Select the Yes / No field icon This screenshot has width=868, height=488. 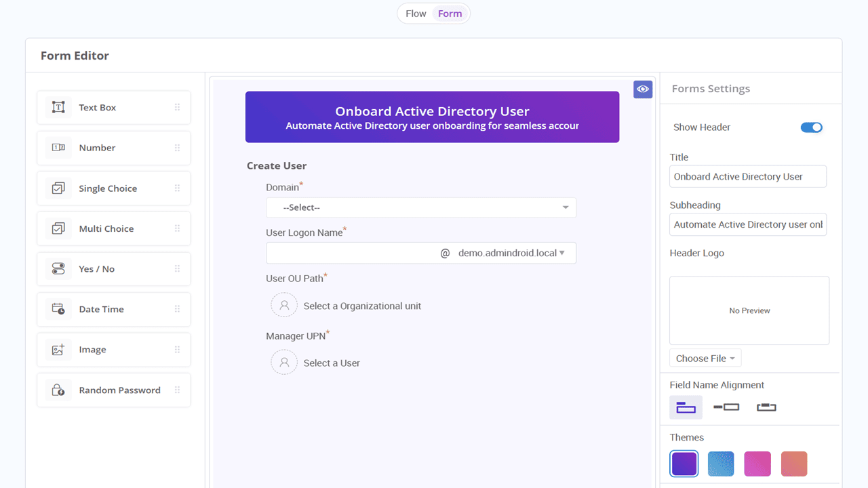tap(58, 268)
